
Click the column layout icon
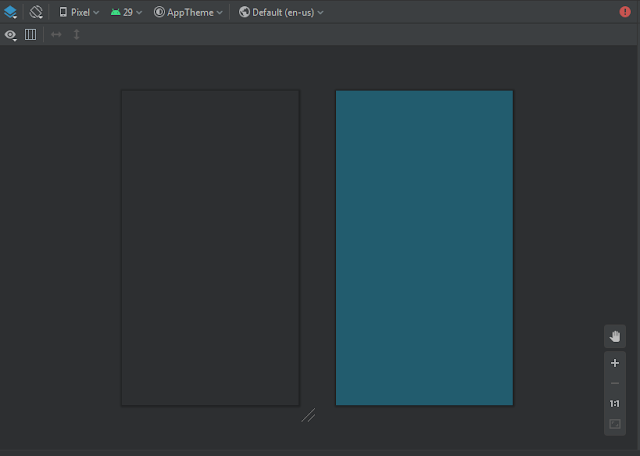[31, 35]
